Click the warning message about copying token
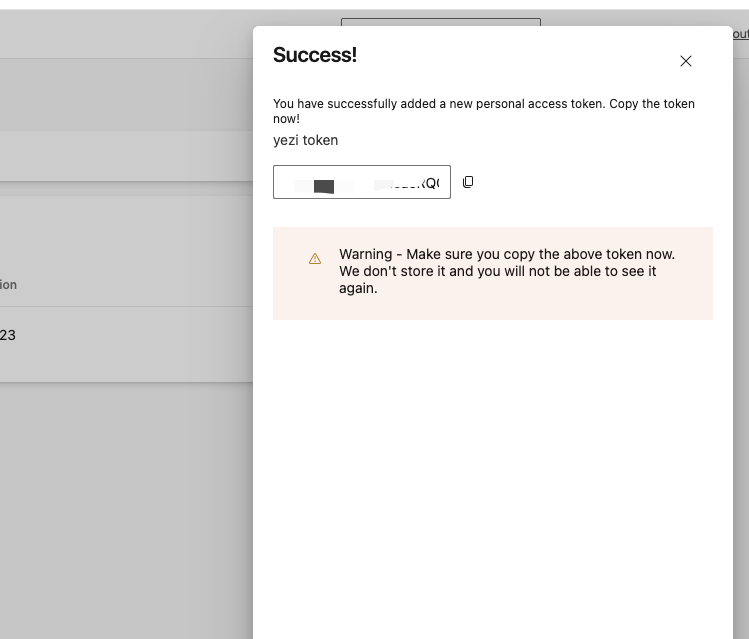749x639 pixels. point(507,271)
